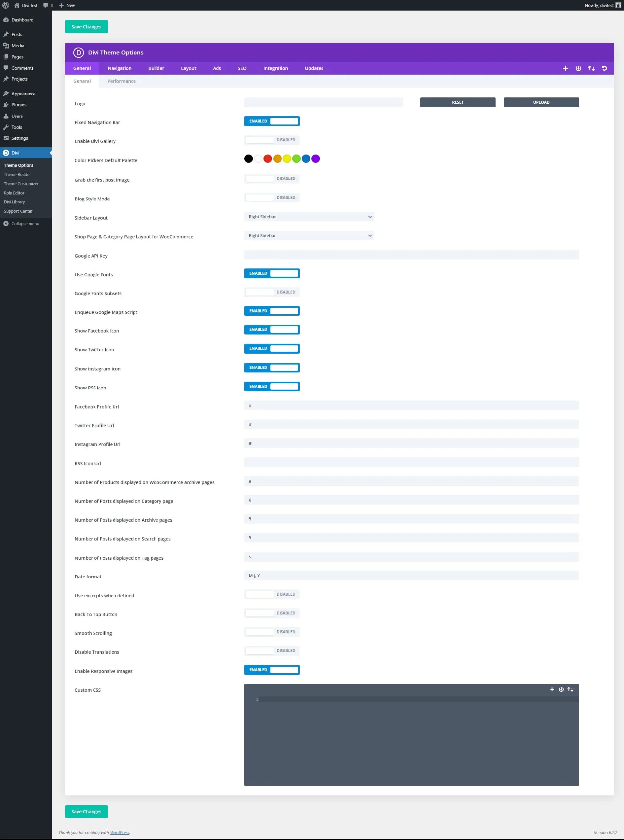Click the import/export arrows icon in header
Image resolution: width=624 pixels, height=840 pixels.
click(x=592, y=68)
